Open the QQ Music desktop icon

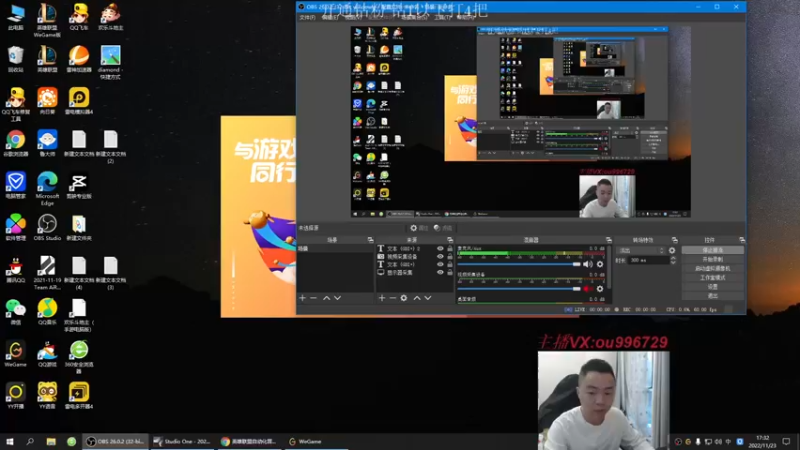(x=47, y=312)
